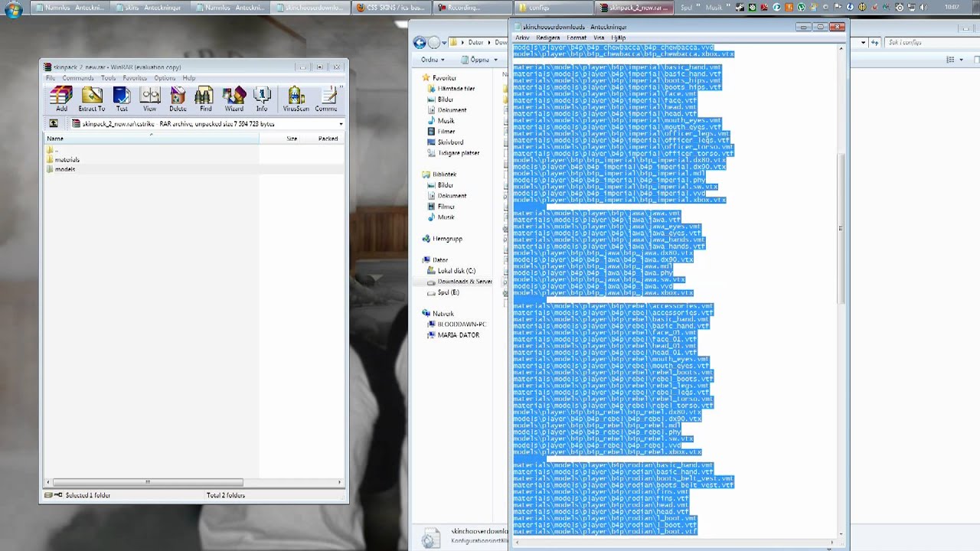The width and height of the screenshot is (980, 551).
Task: Click the View icon in the WinRAR toolbar
Action: pyautogui.click(x=150, y=99)
